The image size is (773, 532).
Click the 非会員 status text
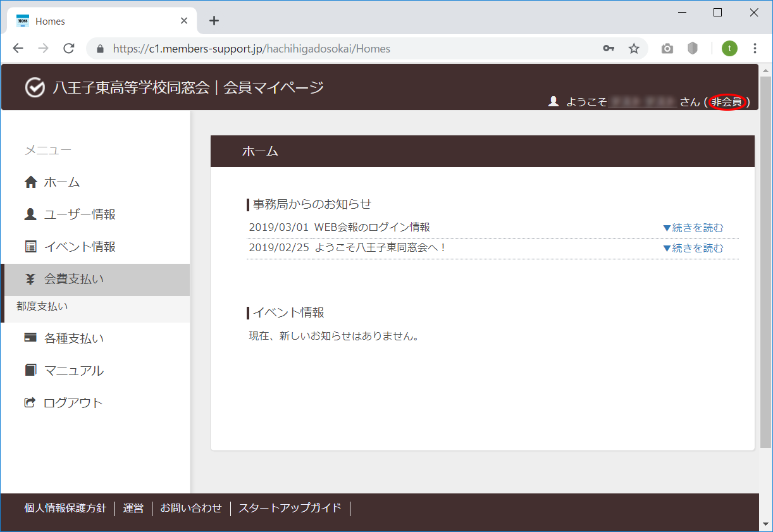click(726, 102)
